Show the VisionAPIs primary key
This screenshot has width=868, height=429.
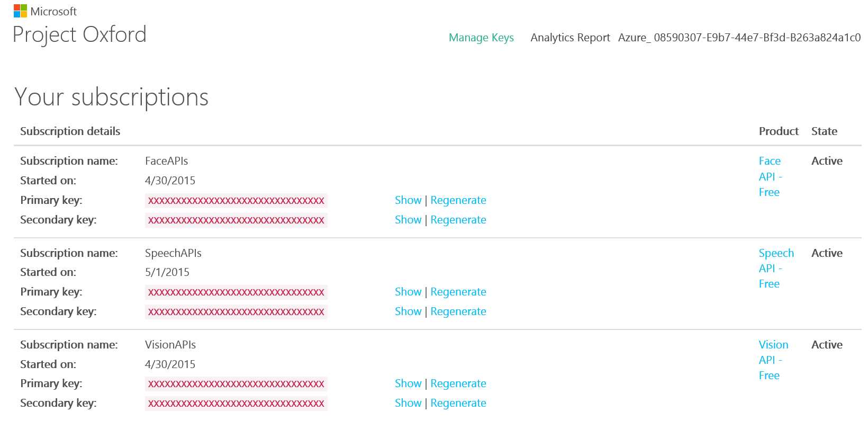coord(408,383)
